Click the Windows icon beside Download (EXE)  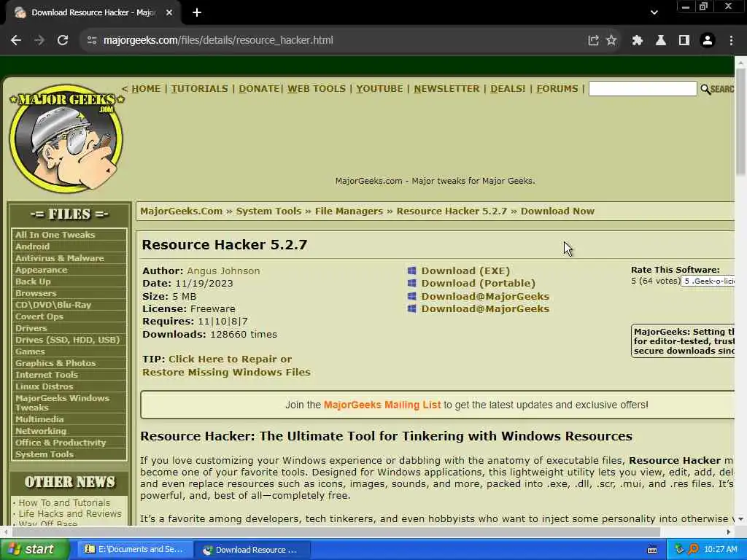pyautogui.click(x=411, y=271)
